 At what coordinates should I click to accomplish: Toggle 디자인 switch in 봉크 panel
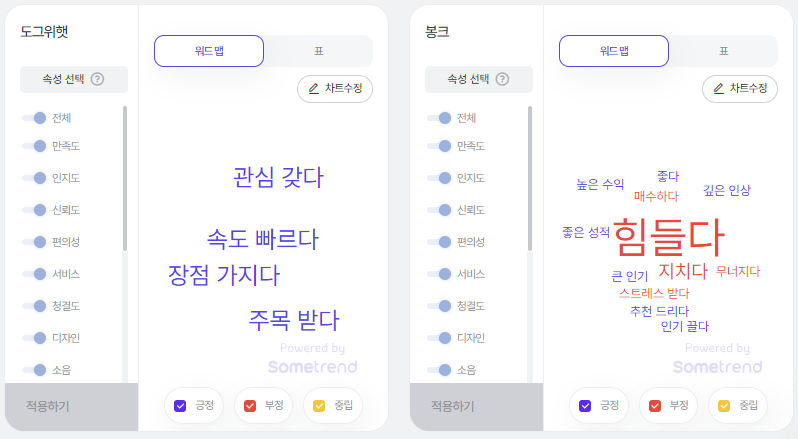point(439,337)
